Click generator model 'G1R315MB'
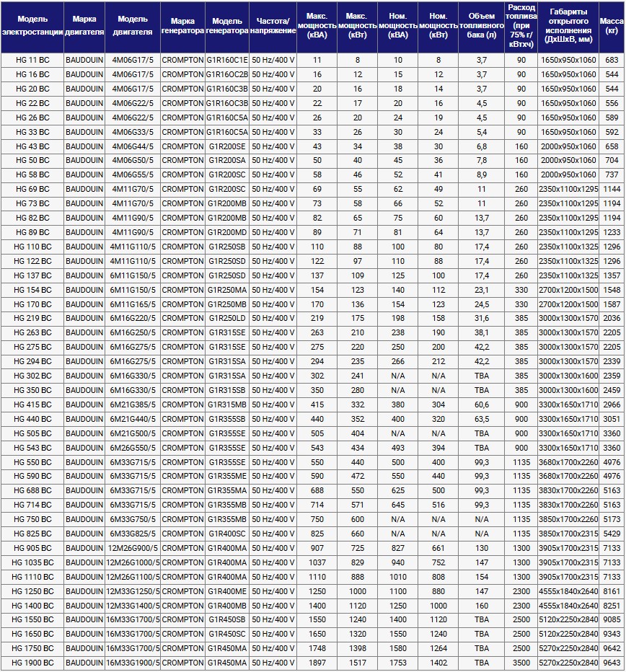The width and height of the screenshot is (626, 672). (x=227, y=404)
